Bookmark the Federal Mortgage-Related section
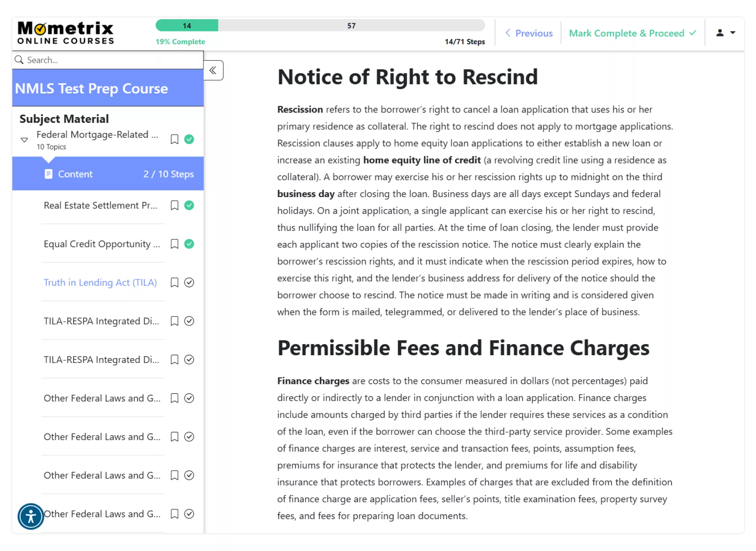The width and height of the screenshot is (756, 551). pos(174,139)
